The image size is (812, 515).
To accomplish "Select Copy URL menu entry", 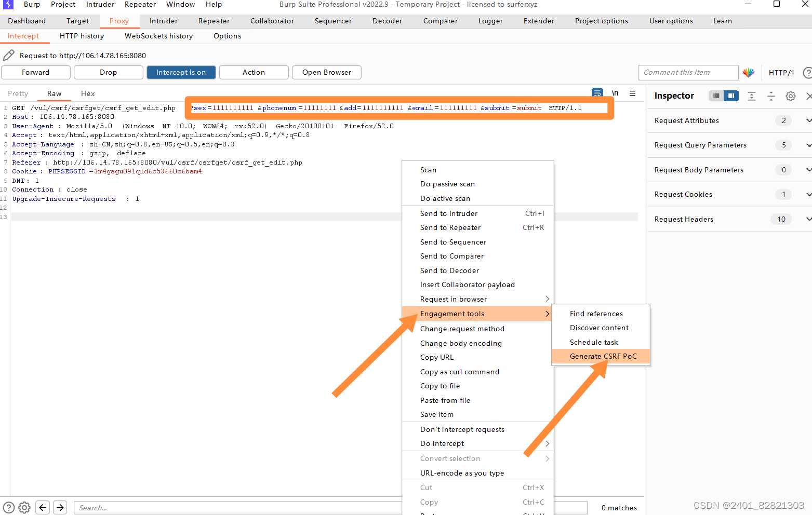I will pyautogui.click(x=478, y=357).
